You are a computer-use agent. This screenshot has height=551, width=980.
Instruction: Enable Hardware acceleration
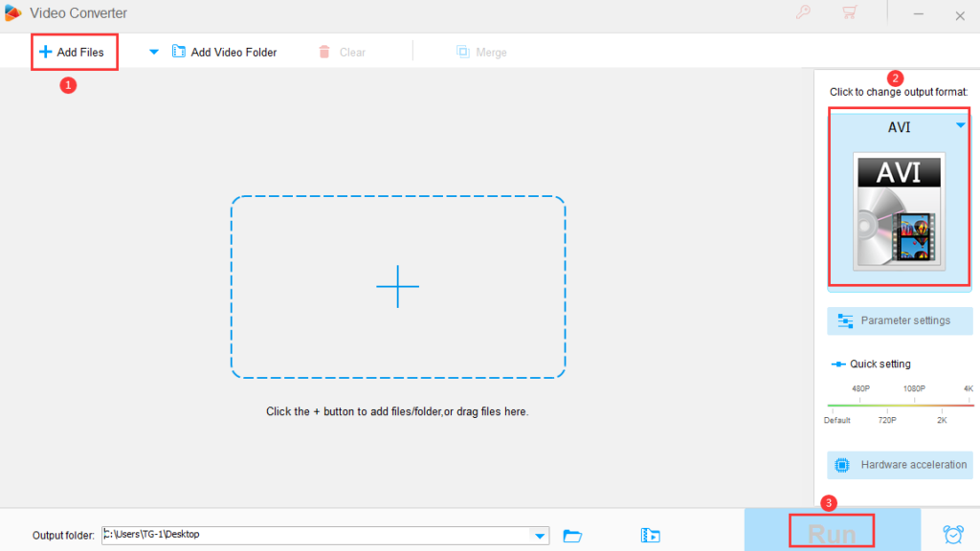point(900,465)
